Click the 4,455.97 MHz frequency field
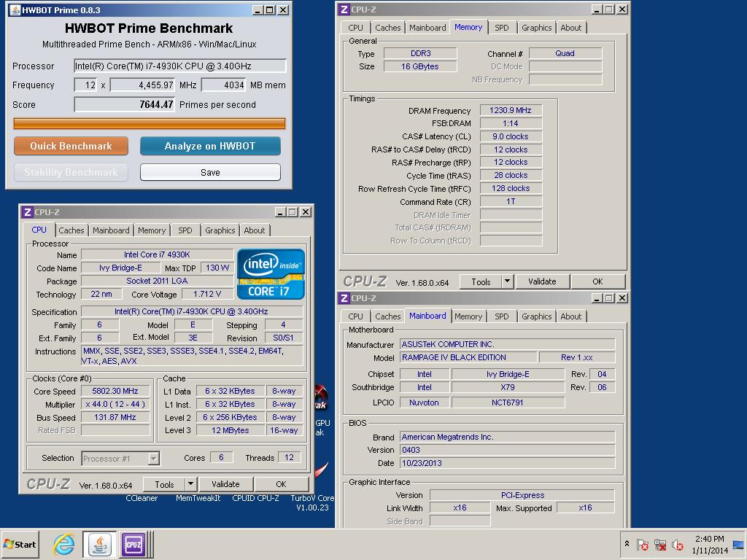This screenshot has width=747, height=560. (142, 85)
